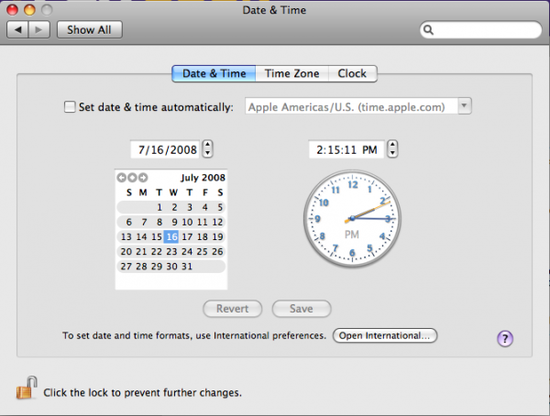Click the time stepper arrows

[x=393, y=149]
